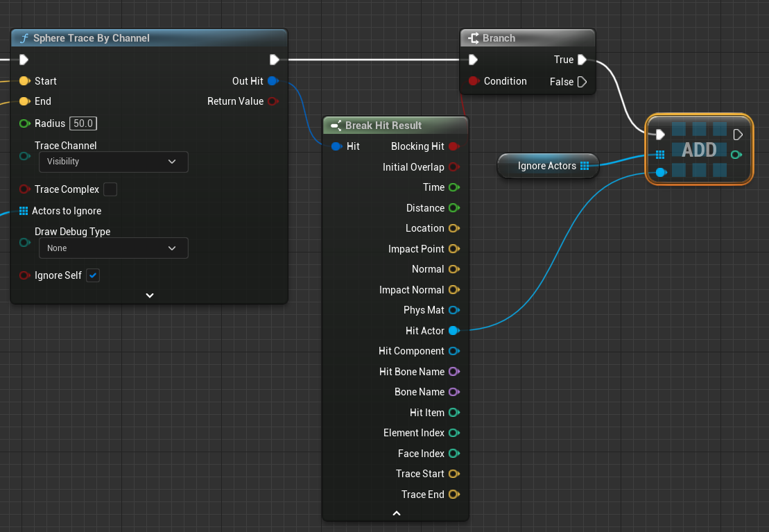Click the Branch False execution pin
Screen dimensions: 769x532
tap(582, 82)
